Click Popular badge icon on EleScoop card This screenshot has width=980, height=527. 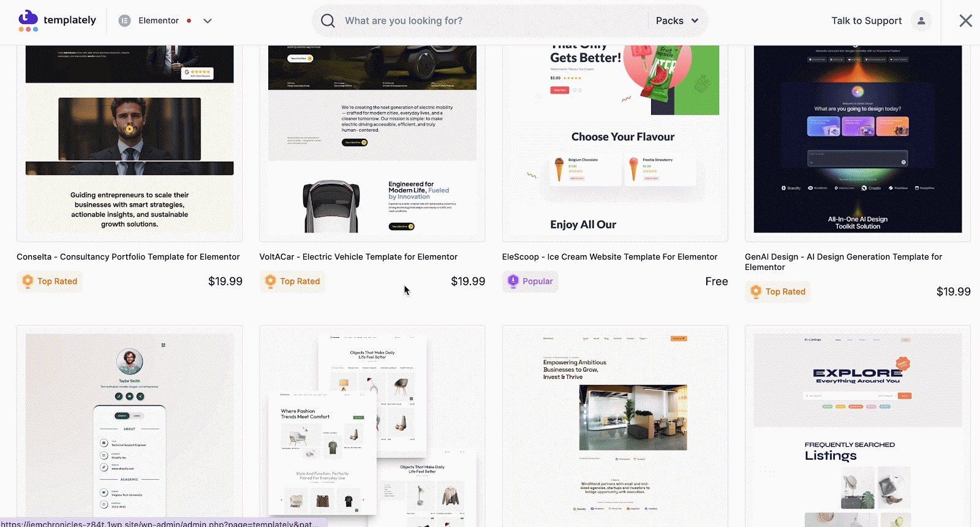tap(513, 282)
